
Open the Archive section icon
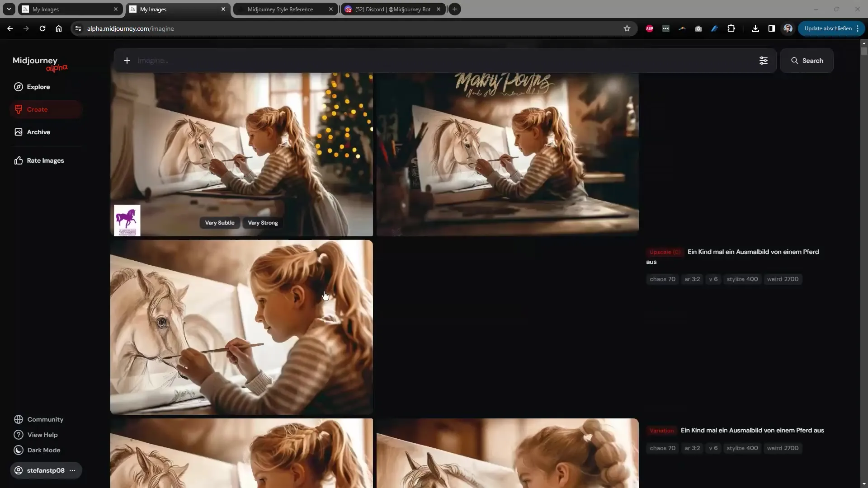pos(18,131)
